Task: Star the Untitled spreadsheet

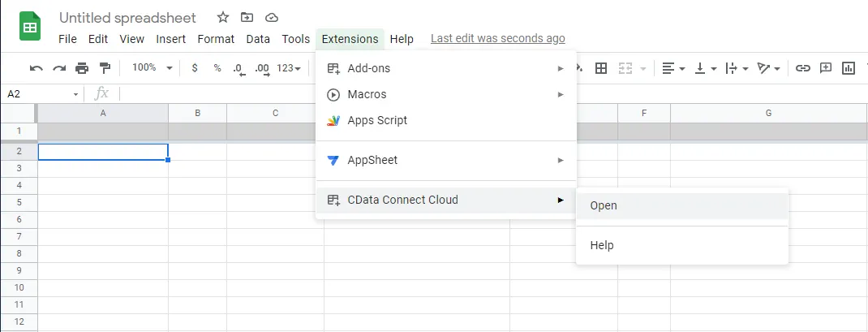Action: coord(224,17)
